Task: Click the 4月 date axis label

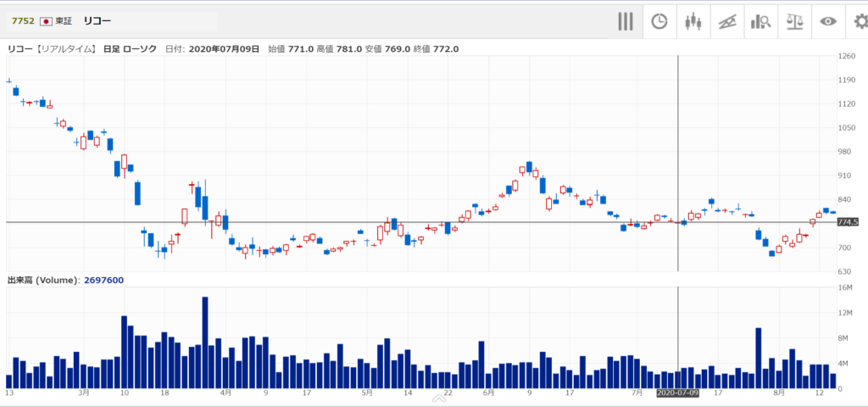Action: pyautogui.click(x=225, y=393)
